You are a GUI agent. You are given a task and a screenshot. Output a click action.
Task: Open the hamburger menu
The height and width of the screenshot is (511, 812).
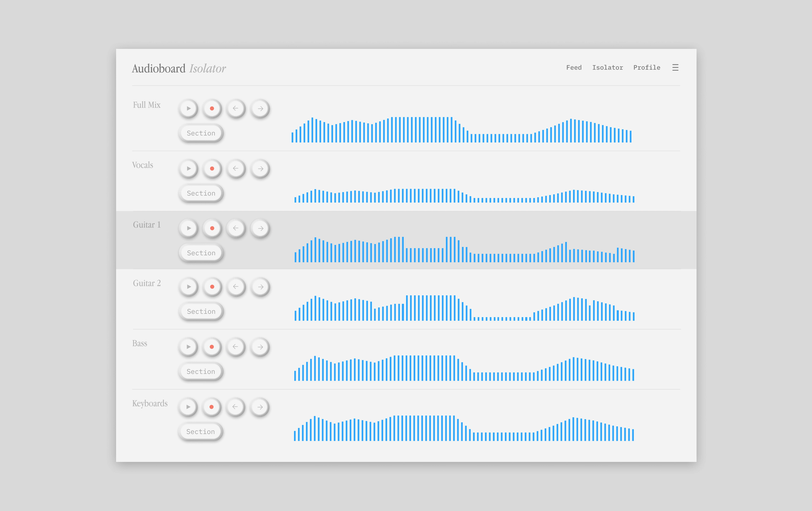point(675,67)
